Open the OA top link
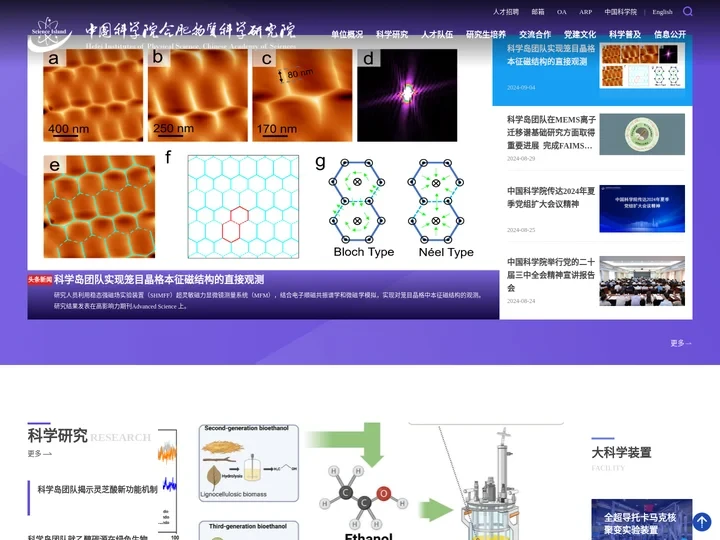Screen dimensions: 720x540 562,12
